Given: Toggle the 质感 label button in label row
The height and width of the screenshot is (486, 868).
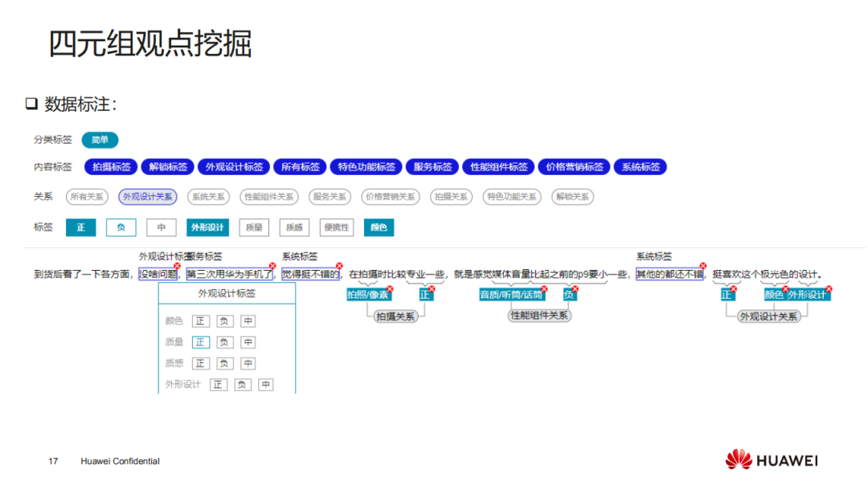Looking at the screenshot, I should (x=294, y=227).
